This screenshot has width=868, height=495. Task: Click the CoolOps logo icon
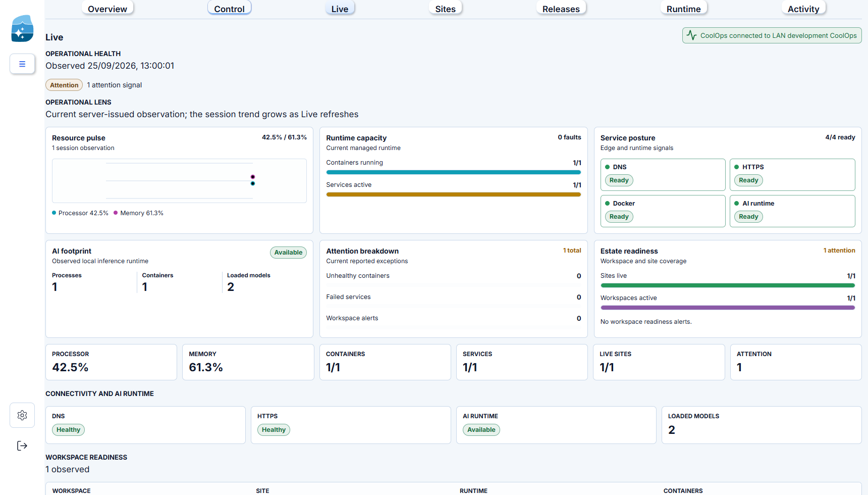(22, 28)
